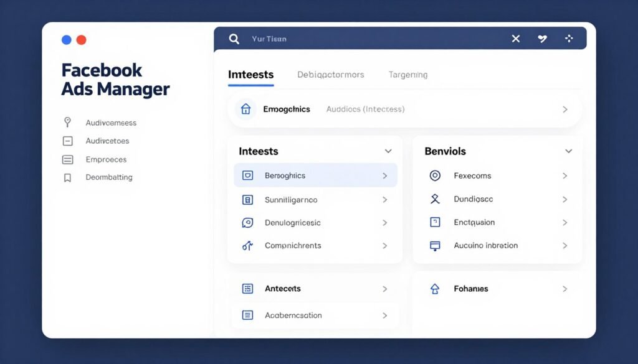Select the person icon next to Dundigsco
638x364 pixels.
point(435,199)
